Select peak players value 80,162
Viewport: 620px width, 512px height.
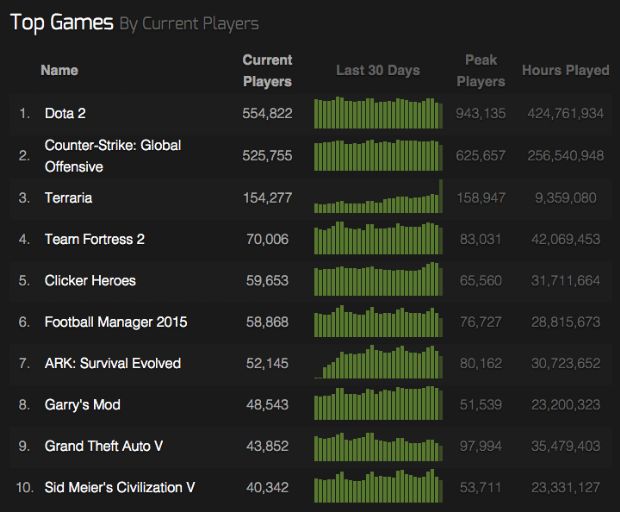[481, 363]
